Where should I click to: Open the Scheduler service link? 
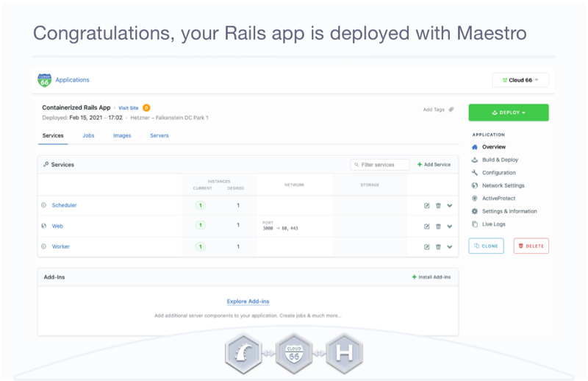click(64, 205)
